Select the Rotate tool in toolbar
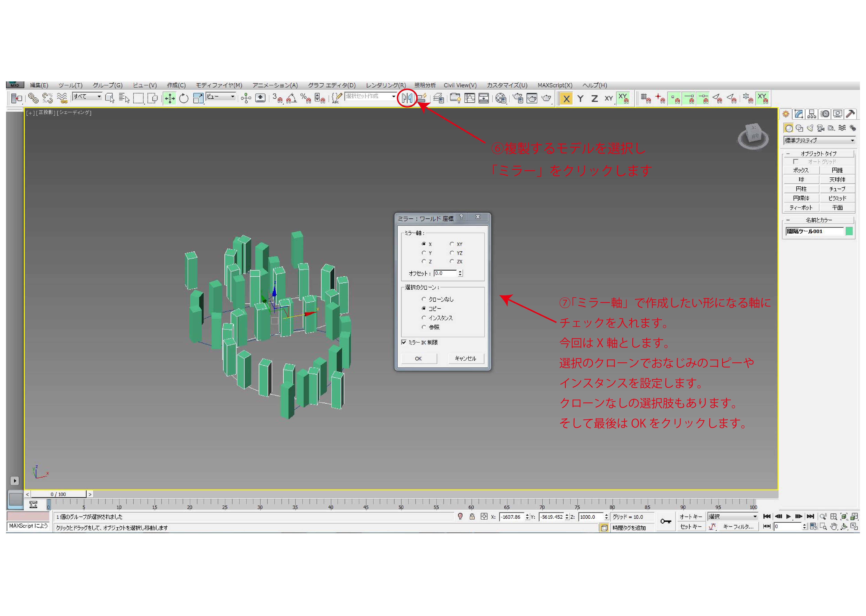 coord(184,99)
